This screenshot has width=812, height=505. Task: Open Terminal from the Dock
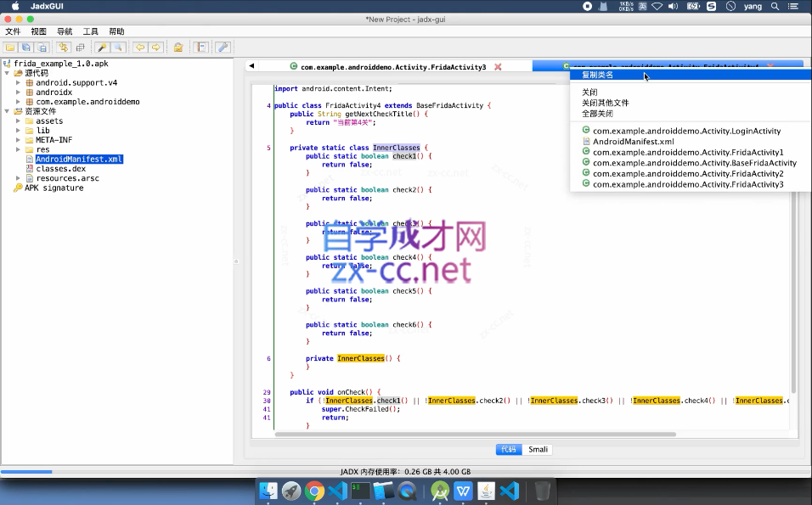click(360, 491)
